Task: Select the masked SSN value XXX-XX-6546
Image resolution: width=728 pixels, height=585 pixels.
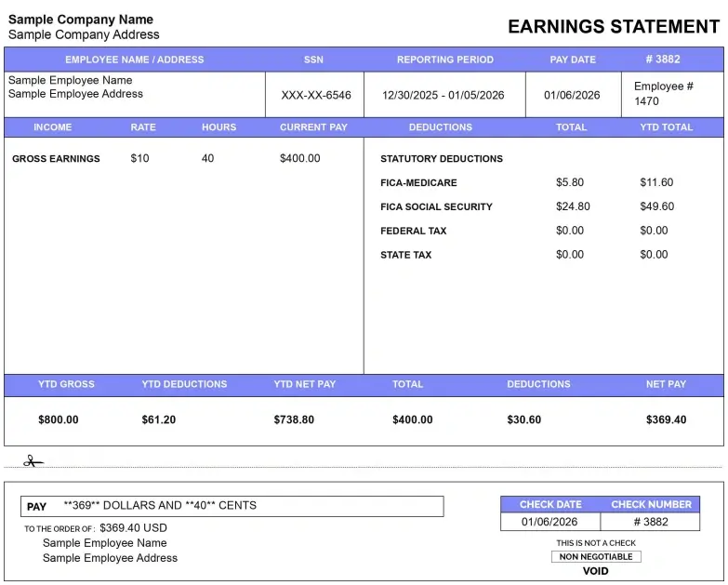Action: [316, 95]
